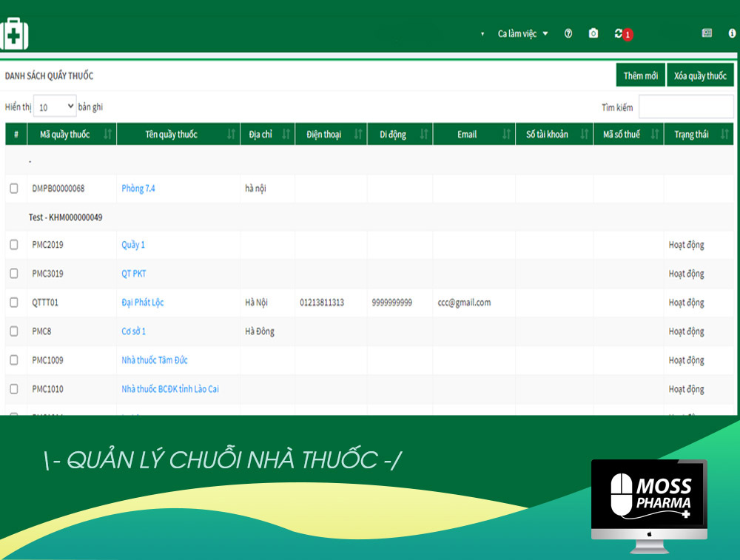
Task: Click the pharmacy cross logo icon
Action: [x=14, y=33]
